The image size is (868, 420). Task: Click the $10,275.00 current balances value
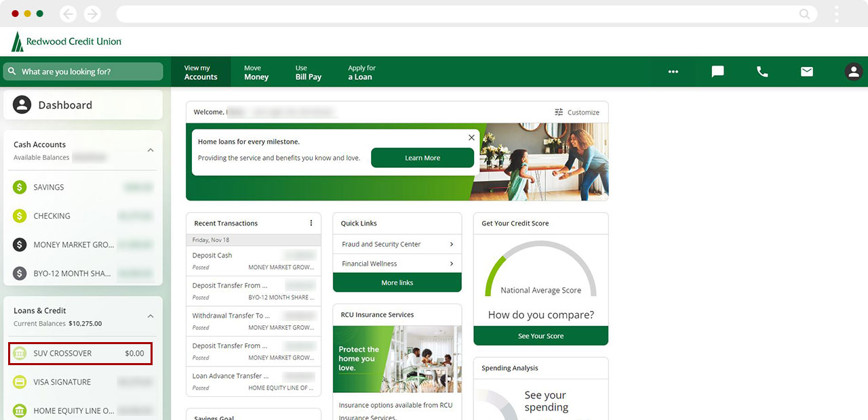[x=85, y=324]
